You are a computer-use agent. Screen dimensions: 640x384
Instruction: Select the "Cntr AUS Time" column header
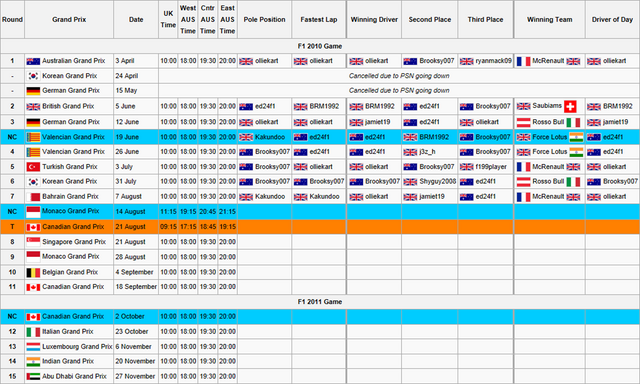207,19
